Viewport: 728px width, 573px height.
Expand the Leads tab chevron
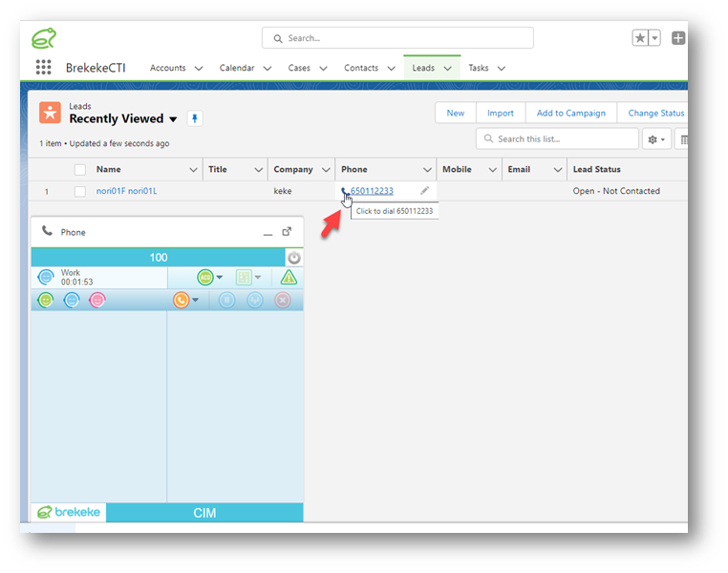(x=447, y=69)
